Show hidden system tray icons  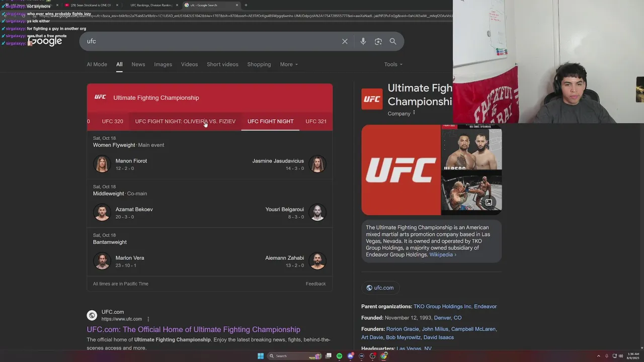[598, 356]
